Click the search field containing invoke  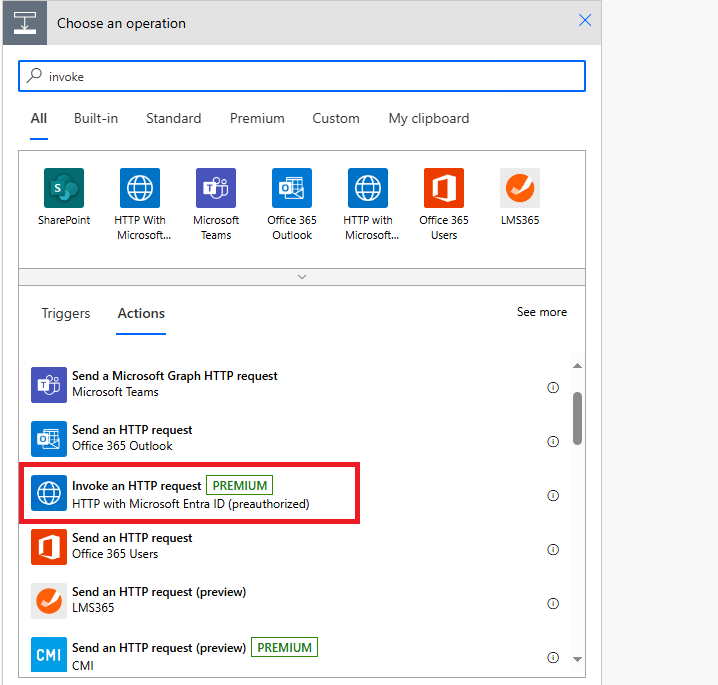(x=302, y=76)
